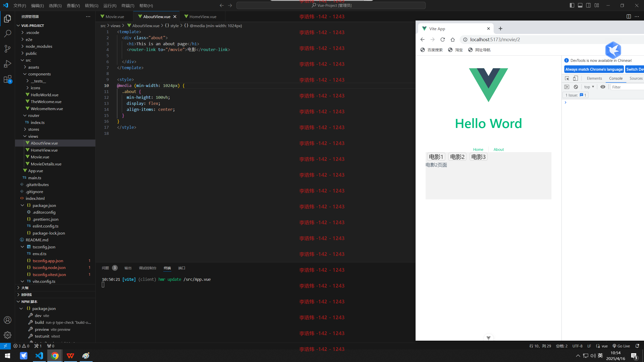Viewport: 644px width, 362px height.
Task: Switch to the 问题 problems panel tab
Action: 109,268
